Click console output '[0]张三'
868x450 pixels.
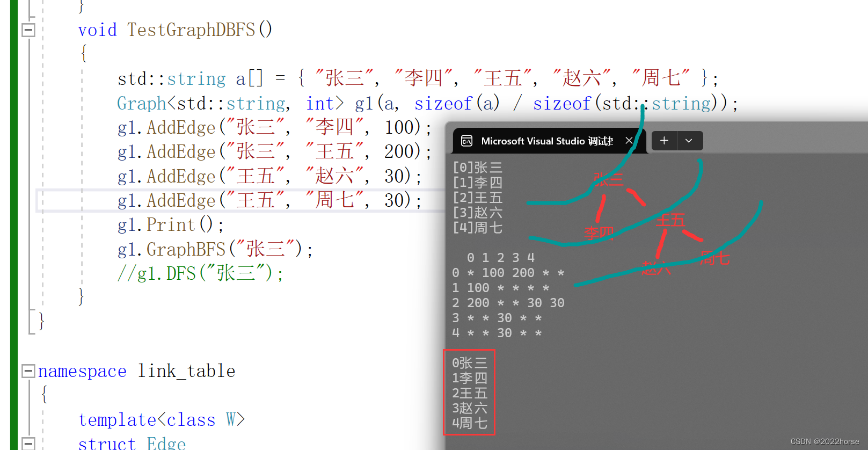click(478, 168)
